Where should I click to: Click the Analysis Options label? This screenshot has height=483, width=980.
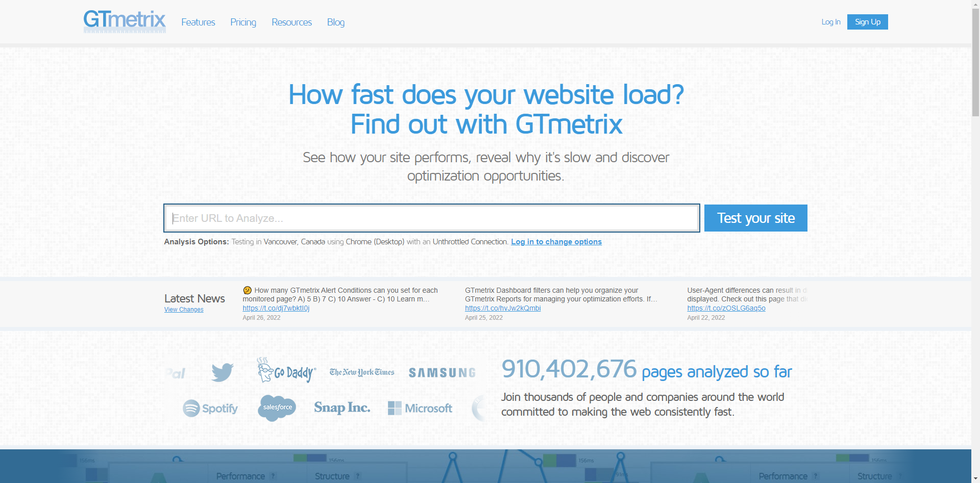[x=197, y=242]
